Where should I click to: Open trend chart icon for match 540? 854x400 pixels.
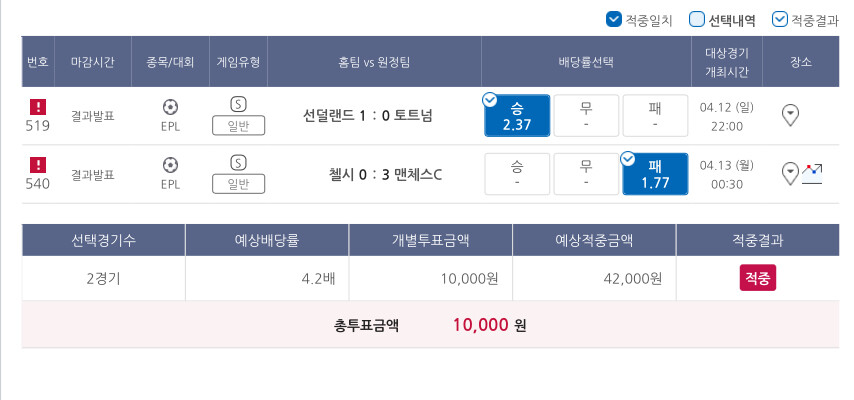pyautogui.click(x=812, y=172)
